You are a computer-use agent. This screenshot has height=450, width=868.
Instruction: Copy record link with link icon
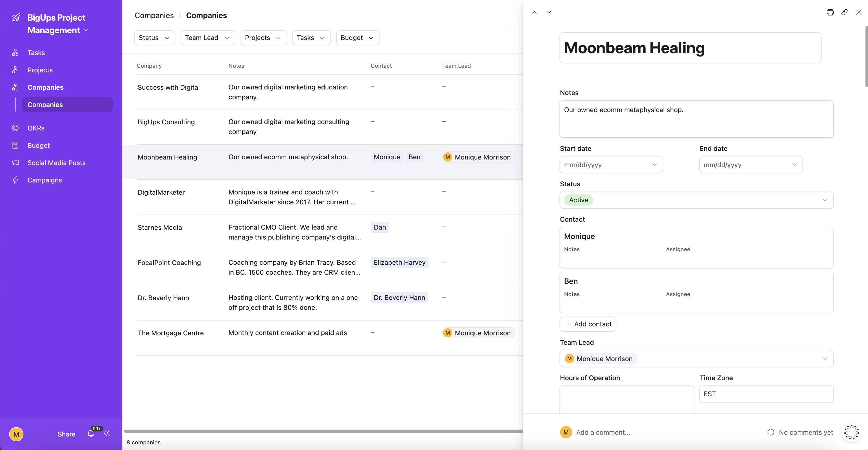844,12
